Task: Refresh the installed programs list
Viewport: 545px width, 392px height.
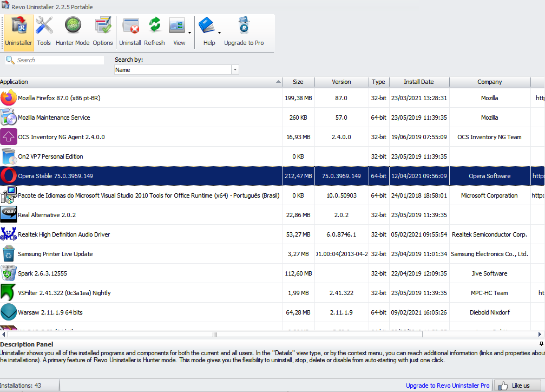Action: (x=155, y=31)
